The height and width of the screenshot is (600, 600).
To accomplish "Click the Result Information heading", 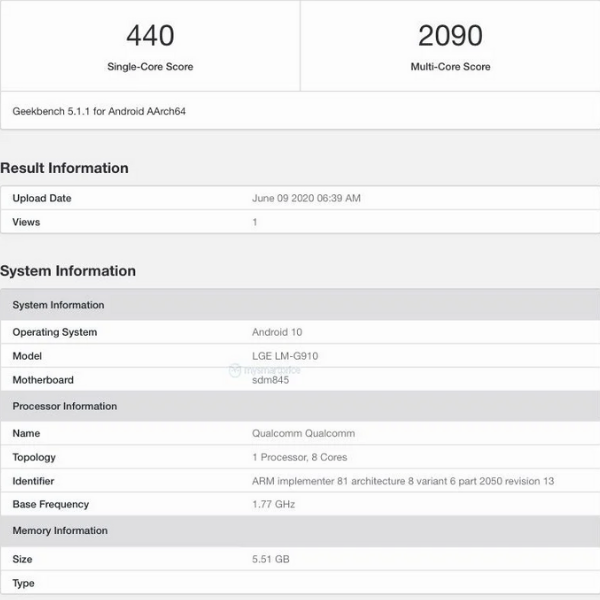I will tap(64, 168).
